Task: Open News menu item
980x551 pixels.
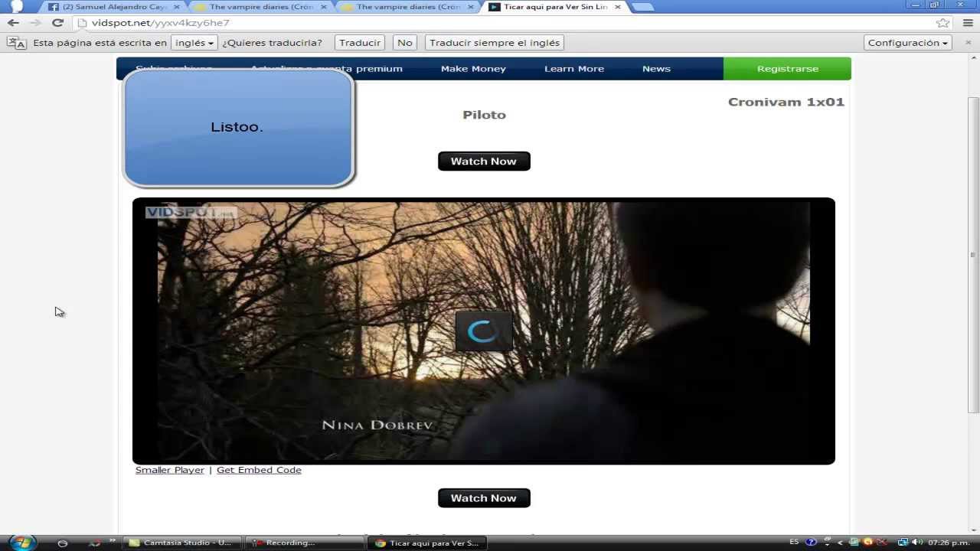Action: click(x=656, y=69)
